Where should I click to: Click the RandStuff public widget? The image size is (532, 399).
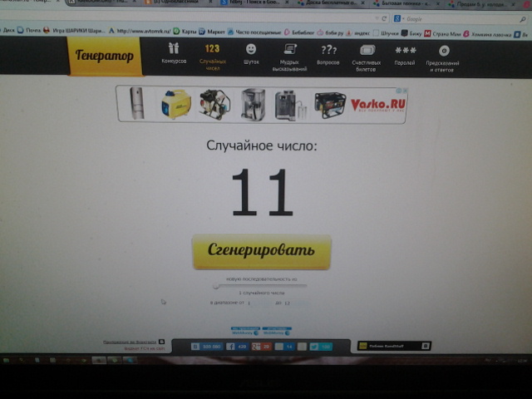click(x=394, y=346)
